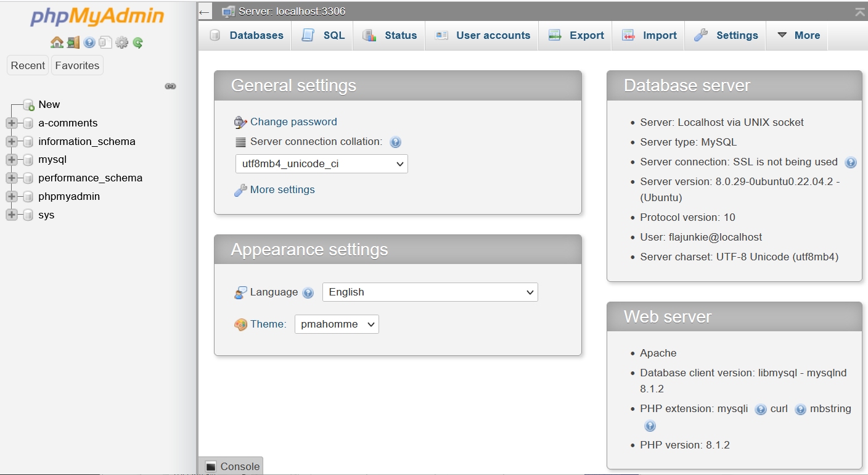The image size is (868, 475).
Task: Click database icon beside phpmyadmin
Action: point(28,197)
